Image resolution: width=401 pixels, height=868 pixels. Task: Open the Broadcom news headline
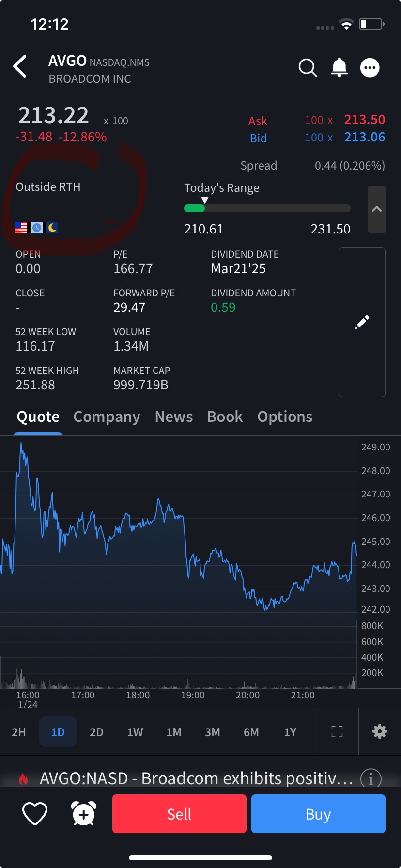click(x=196, y=778)
